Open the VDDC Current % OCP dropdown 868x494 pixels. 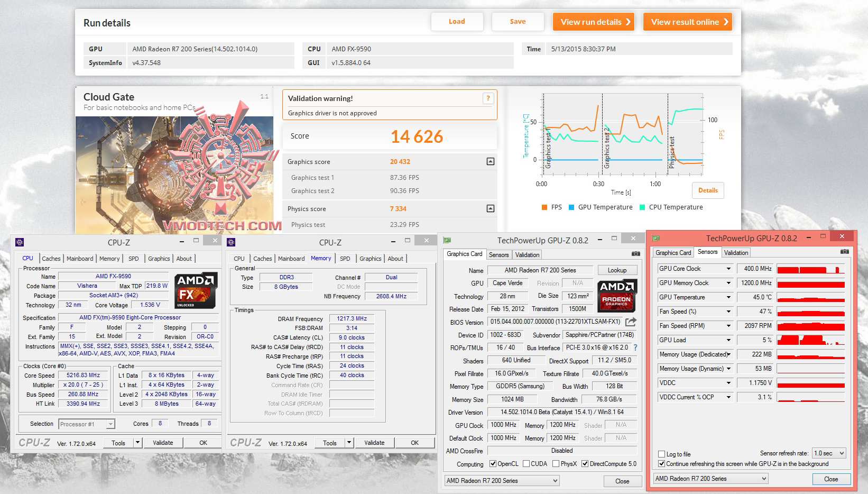click(x=728, y=397)
